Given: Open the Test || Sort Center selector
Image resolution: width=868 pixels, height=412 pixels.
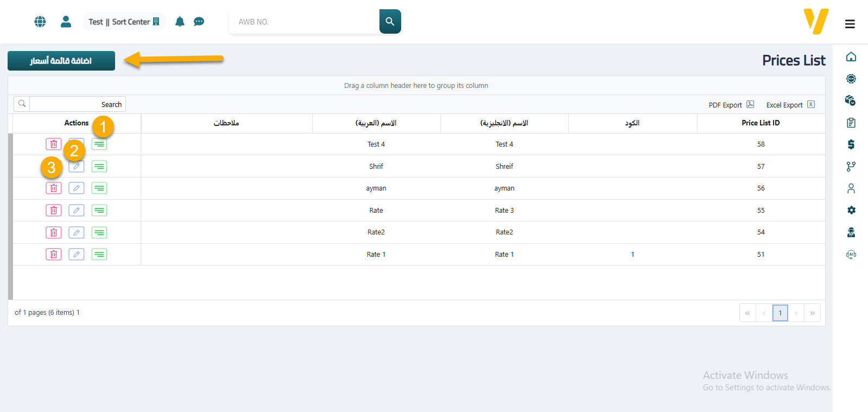Looking at the screenshot, I should 124,22.
